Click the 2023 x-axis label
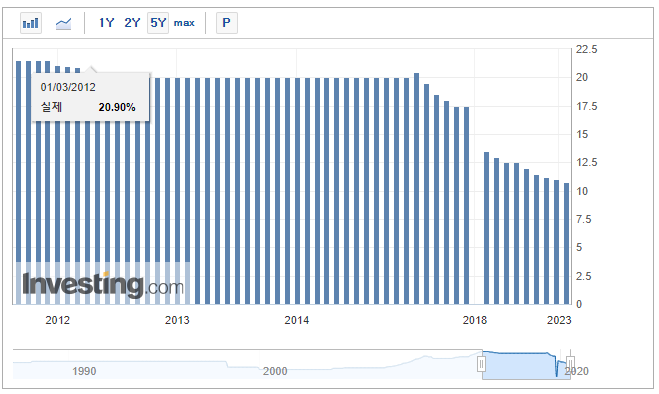The width and height of the screenshot is (659, 394). pyautogui.click(x=559, y=320)
